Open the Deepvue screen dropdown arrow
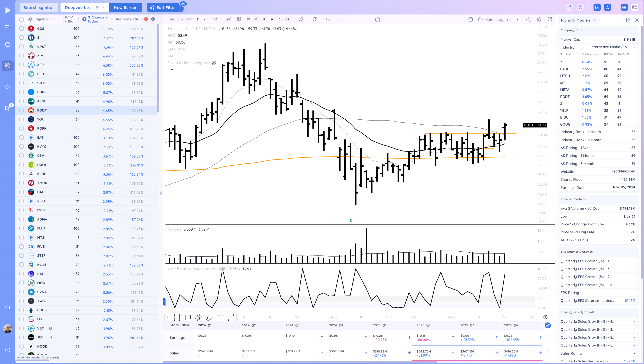The width and height of the screenshot is (644, 364). click(x=103, y=7)
